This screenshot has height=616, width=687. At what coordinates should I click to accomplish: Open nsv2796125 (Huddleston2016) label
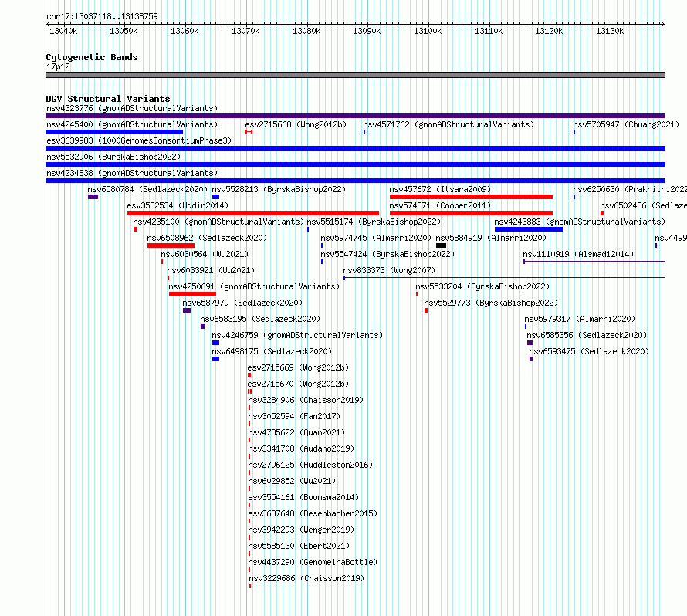[x=310, y=465]
